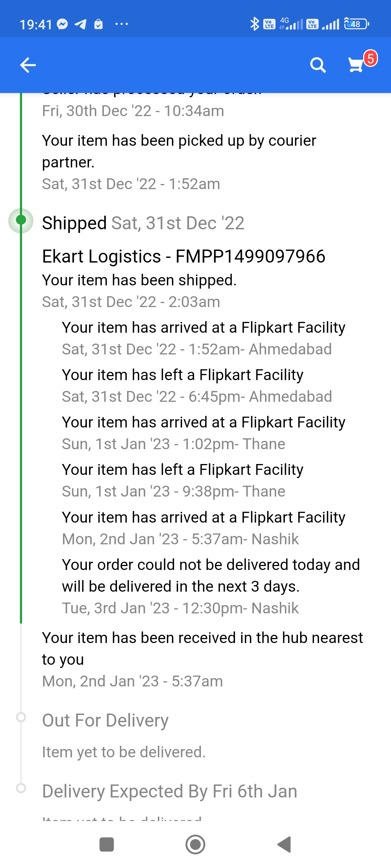Tap the green Shipped timeline marker

coord(21,220)
